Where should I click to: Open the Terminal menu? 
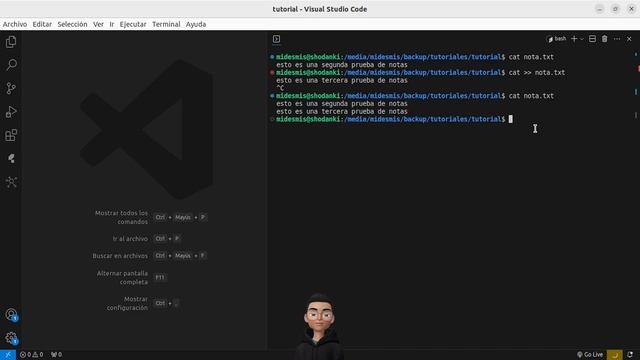[x=166, y=24]
